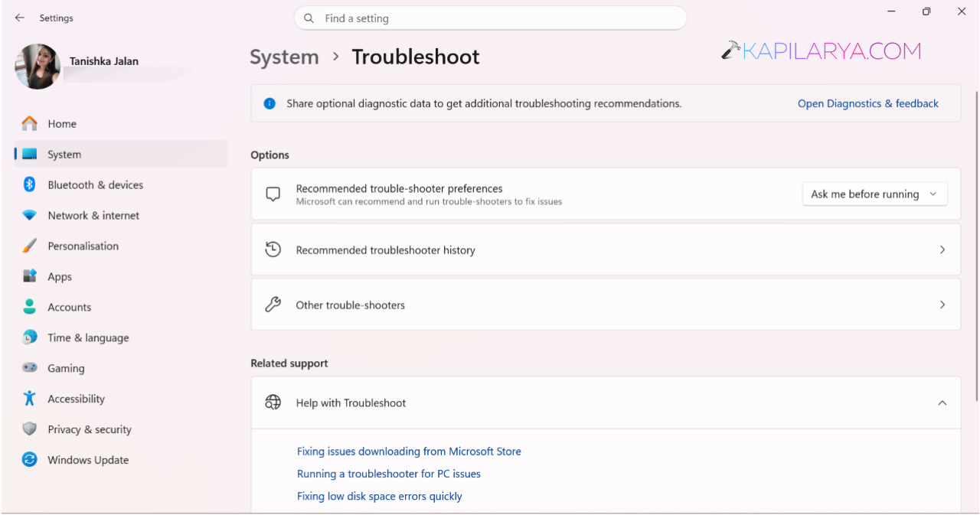Click the search magnifier icon

point(309,18)
